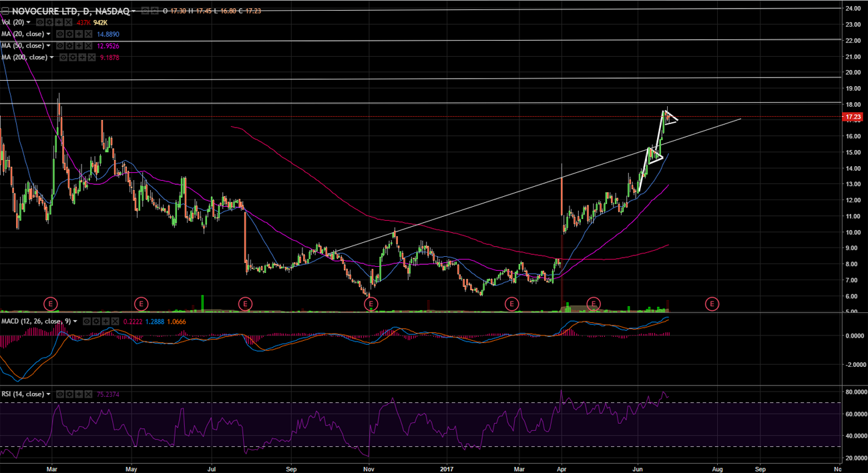
Task: Remove MACD indicator with X icon
Action: click(x=115, y=322)
